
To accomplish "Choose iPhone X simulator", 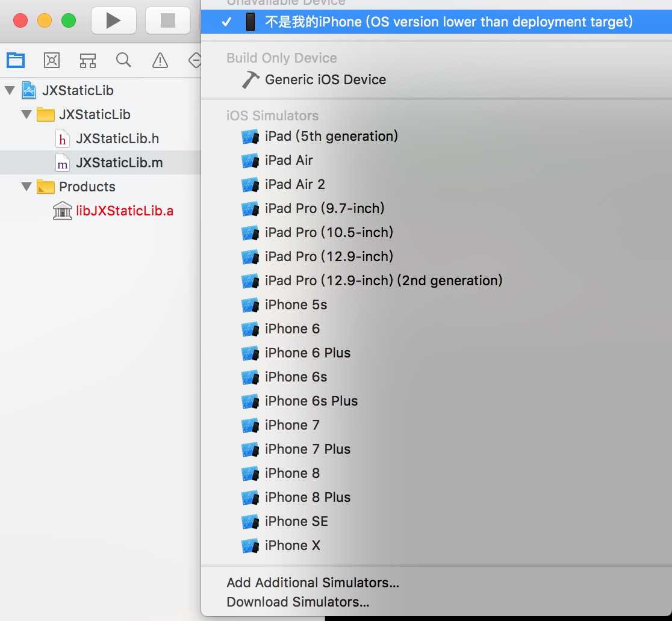I will pyautogui.click(x=437, y=545).
